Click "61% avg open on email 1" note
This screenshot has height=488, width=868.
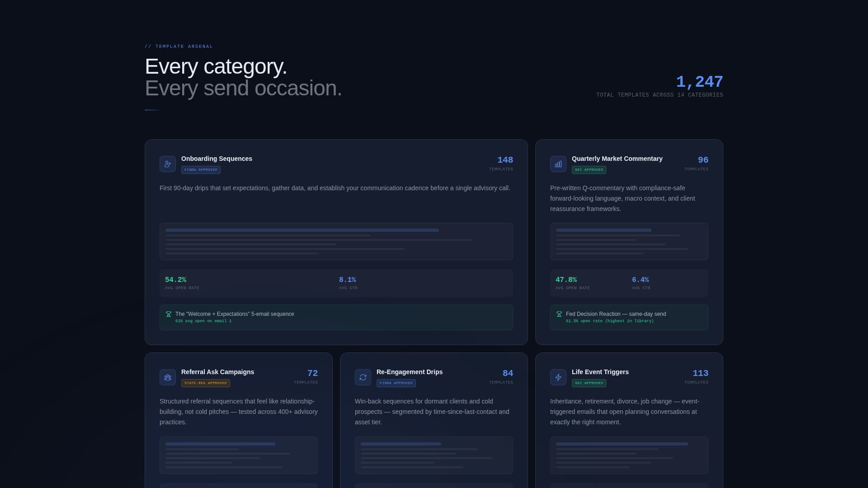tap(203, 321)
